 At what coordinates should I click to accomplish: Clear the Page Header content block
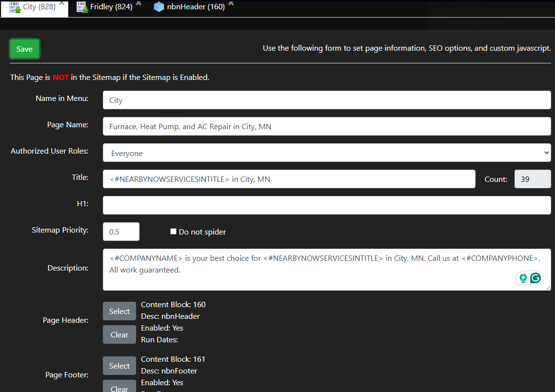(x=119, y=335)
